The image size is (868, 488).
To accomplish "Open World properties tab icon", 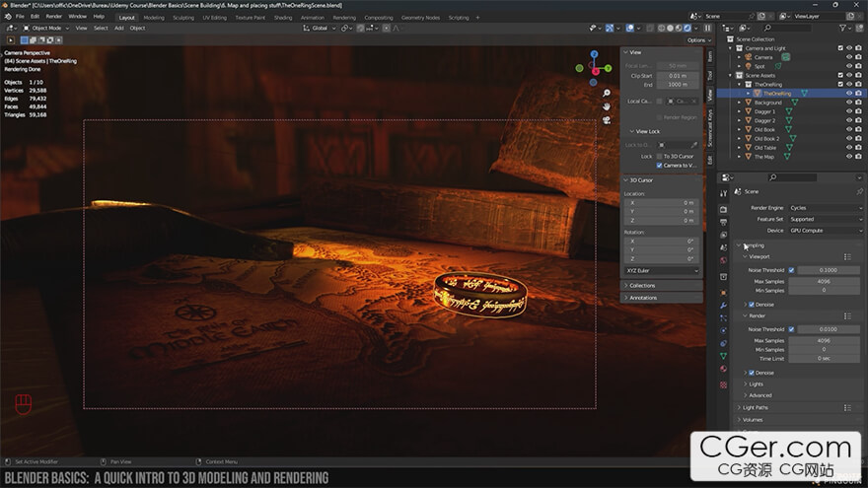I will (x=724, y=260).
